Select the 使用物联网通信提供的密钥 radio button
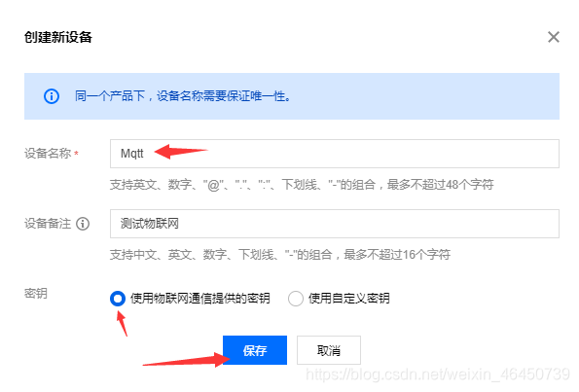This screenshot has height=392, width=579. (x=118, y=299)
